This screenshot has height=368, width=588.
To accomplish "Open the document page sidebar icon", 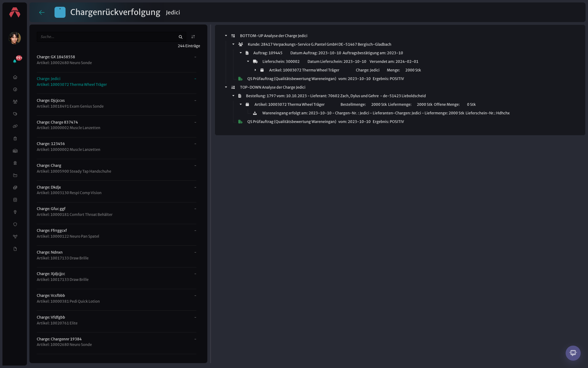I will tap(15, 249).
